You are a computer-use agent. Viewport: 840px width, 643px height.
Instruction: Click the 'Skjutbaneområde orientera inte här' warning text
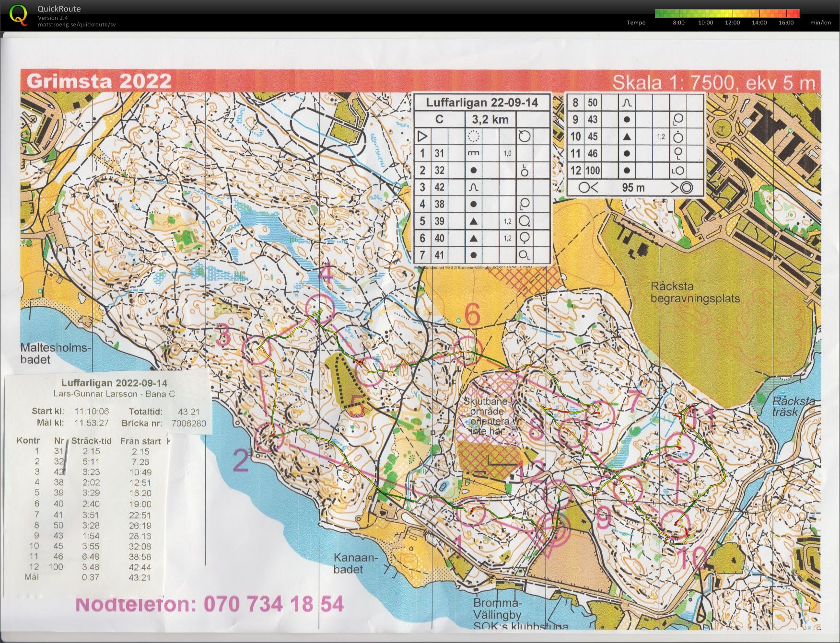(488, 416)
